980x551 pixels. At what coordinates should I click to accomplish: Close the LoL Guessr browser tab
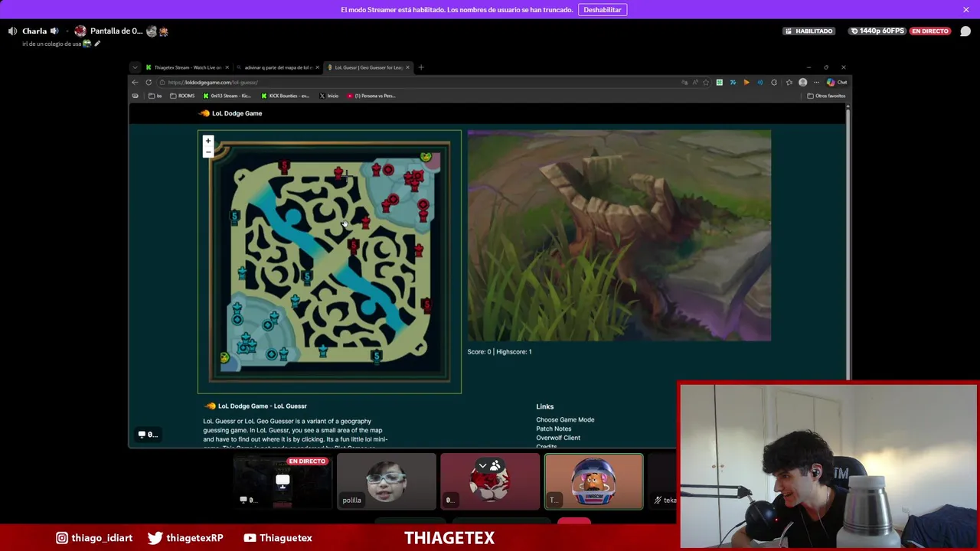tap(407, 67)
